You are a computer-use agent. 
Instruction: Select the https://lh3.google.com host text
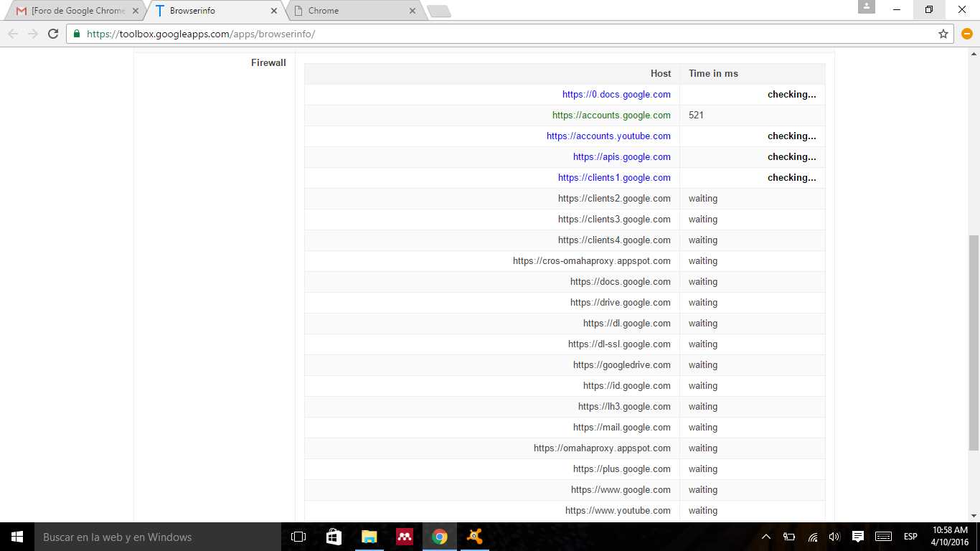624,407
